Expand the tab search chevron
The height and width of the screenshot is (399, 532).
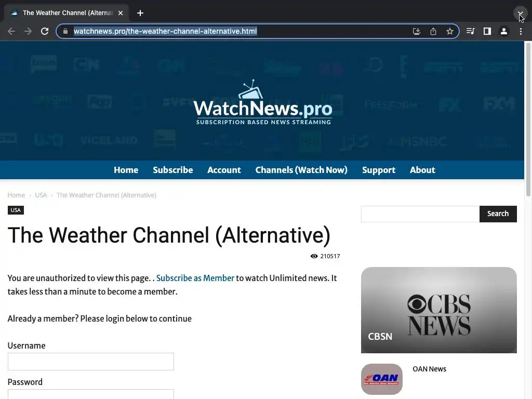click(520, 13)
